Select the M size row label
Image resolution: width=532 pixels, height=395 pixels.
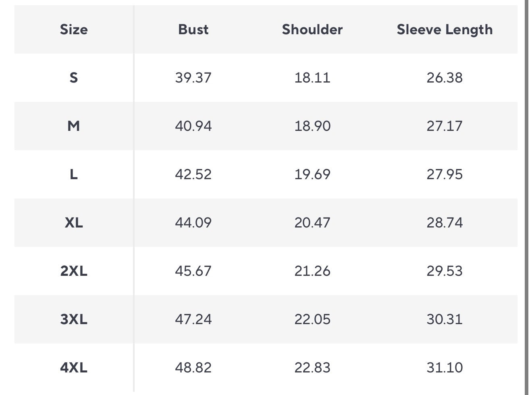[x=74, y=126]
